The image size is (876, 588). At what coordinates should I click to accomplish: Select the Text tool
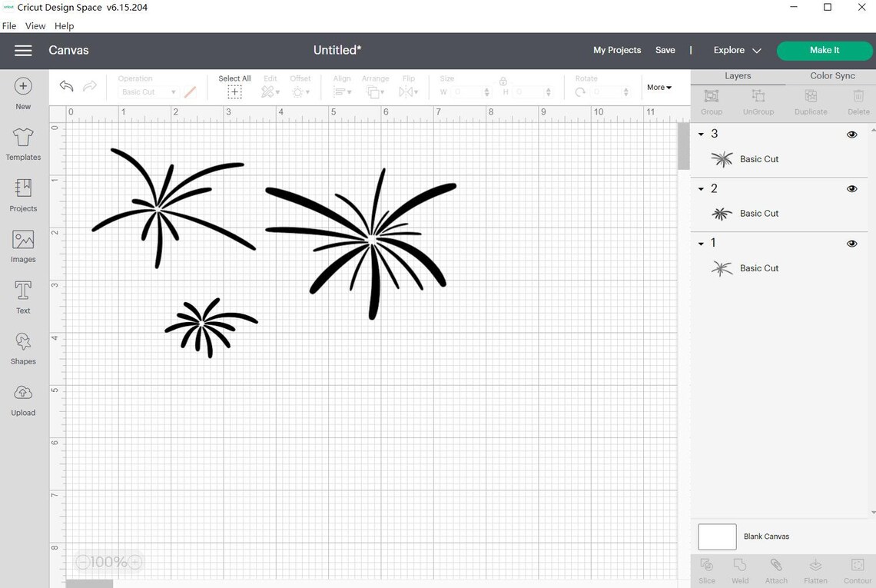pyautogui.click(x=22, y=297)
